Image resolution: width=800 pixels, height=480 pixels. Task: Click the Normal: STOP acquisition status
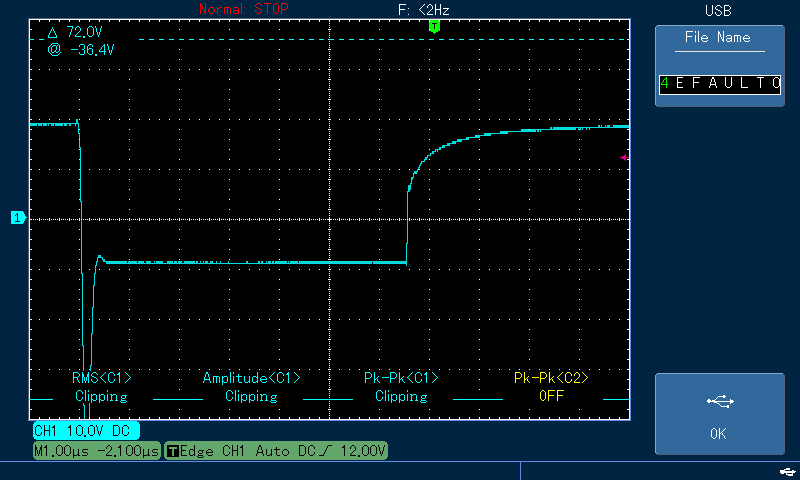(x=243, y=9)
